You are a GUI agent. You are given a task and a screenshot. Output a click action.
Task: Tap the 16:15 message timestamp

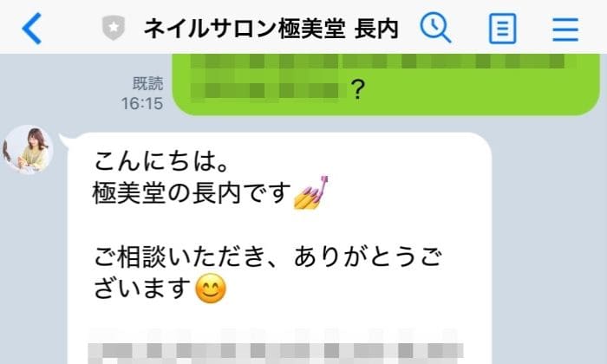click(x=142, y=103)
